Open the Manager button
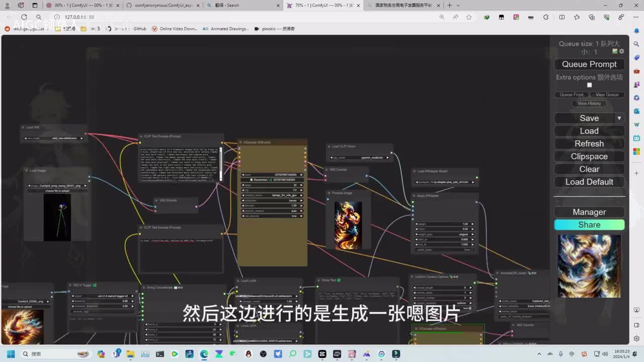The image size is (644, 362). pos(589,212)
